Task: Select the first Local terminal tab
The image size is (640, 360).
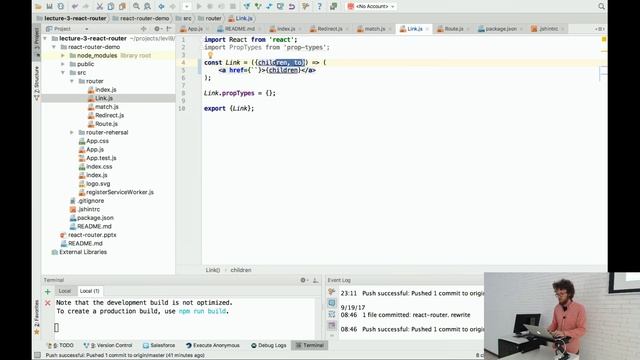Action: click(65, 291)
